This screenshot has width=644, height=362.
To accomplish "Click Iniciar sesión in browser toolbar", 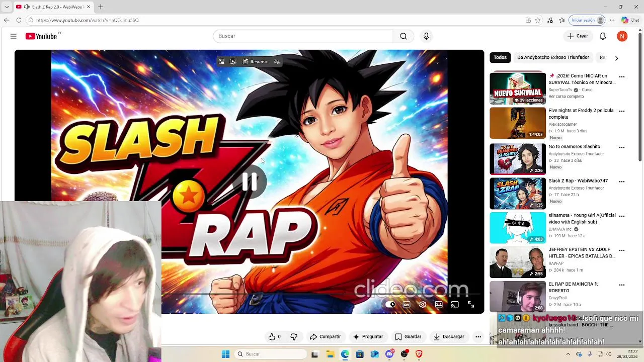I will coord(587,20).
